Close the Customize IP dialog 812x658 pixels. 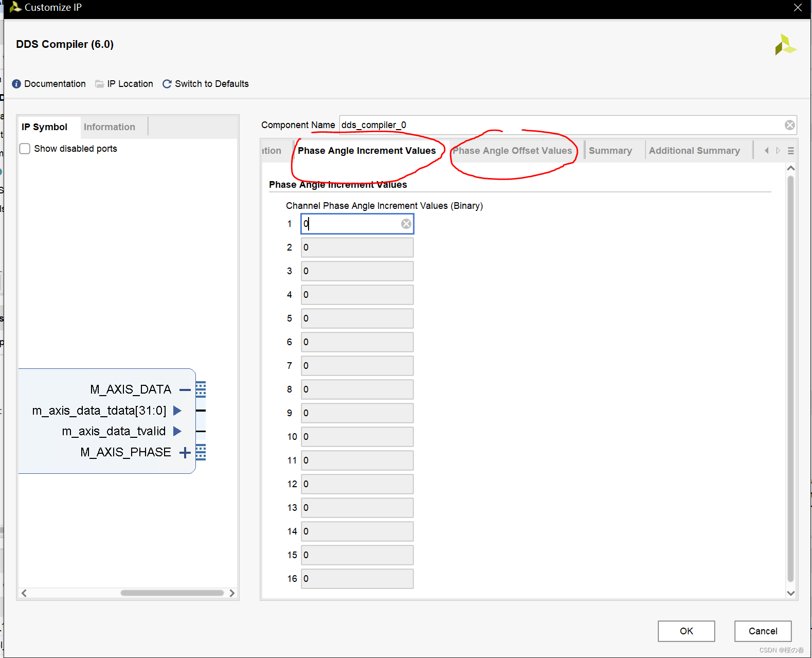[798, 7]
